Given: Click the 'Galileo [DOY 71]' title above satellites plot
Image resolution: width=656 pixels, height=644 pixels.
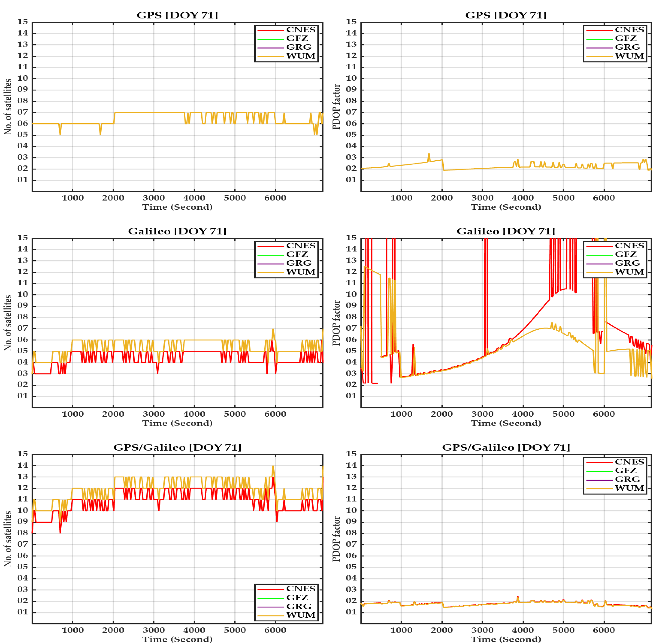Looking at the screenshot, I should (x=177, y=231).
